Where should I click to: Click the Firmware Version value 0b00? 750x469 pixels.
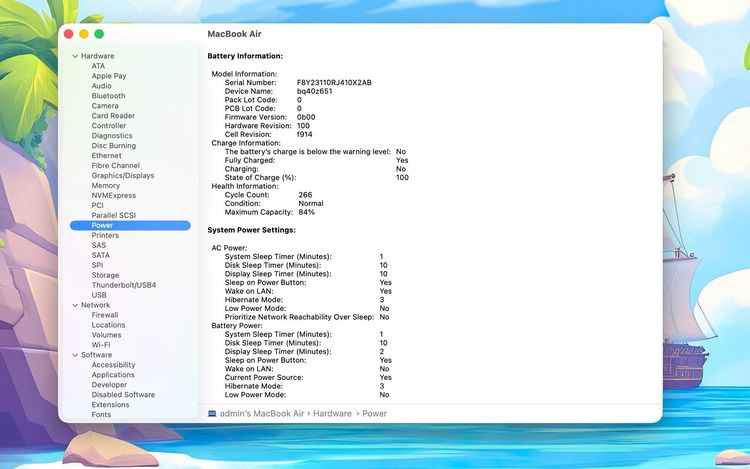(306, 117)
